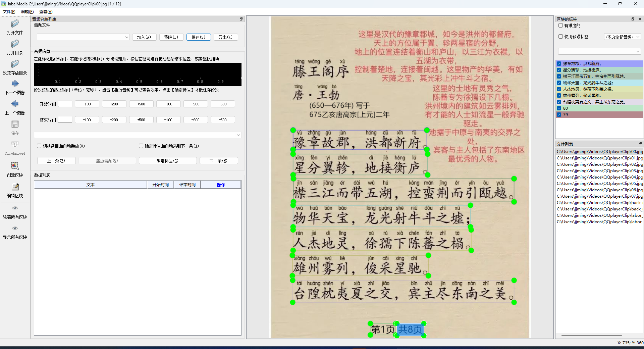Float the 区块的标签 panel
Image resolution: width=644 pixels, height=349 pixels.
[633, 19]
